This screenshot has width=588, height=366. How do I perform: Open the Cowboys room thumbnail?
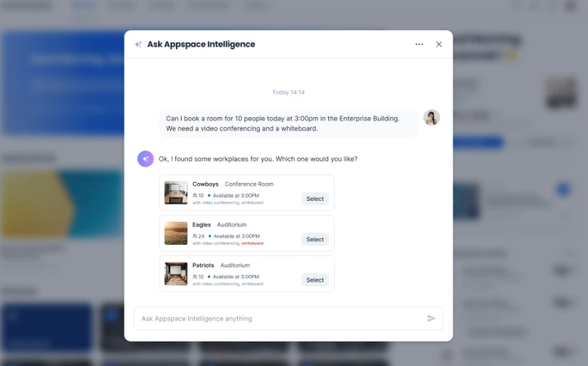pyautogui.click(x=176, y=193)
